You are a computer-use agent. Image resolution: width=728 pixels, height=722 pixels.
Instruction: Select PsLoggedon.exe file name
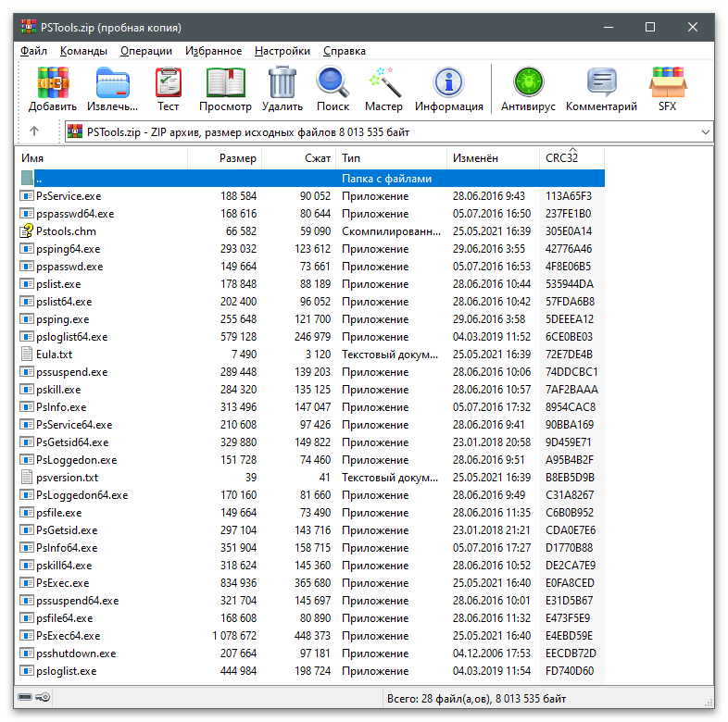(x=77, y=460)
